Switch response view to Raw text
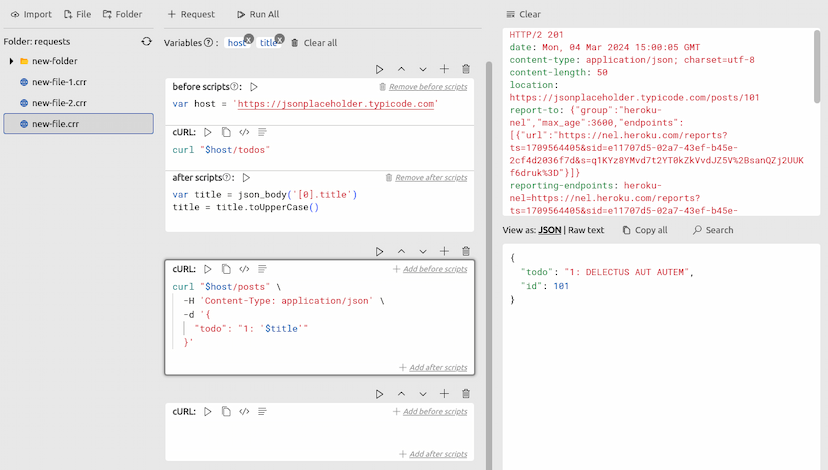 tap(586, 230)
